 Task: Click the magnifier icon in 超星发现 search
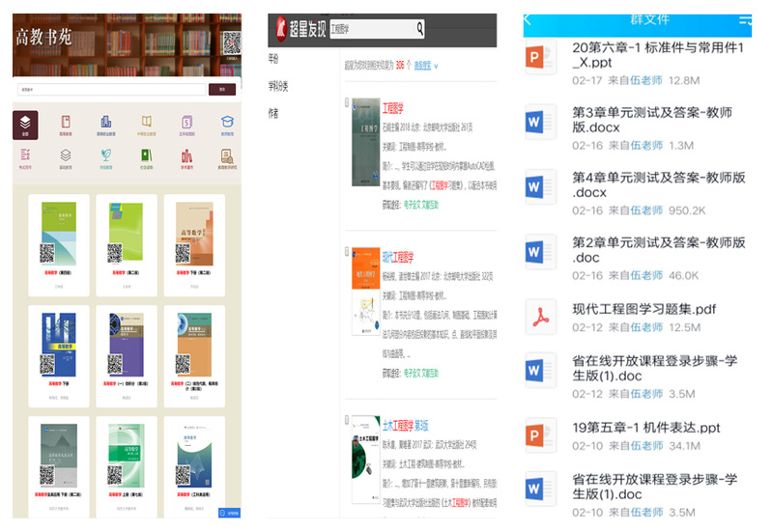419,29
